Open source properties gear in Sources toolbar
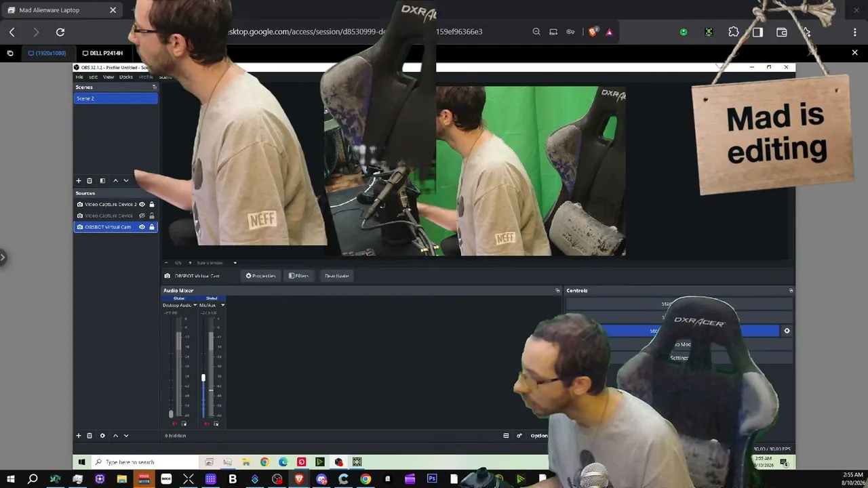This screenshot has width=868, height=488. 102,436
